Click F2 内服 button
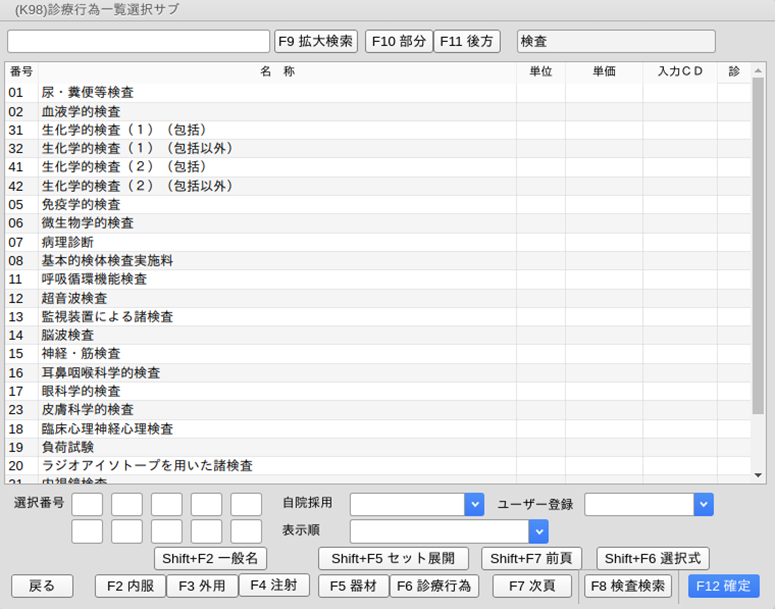The image size is (775, 609). (x=130, y=586)
